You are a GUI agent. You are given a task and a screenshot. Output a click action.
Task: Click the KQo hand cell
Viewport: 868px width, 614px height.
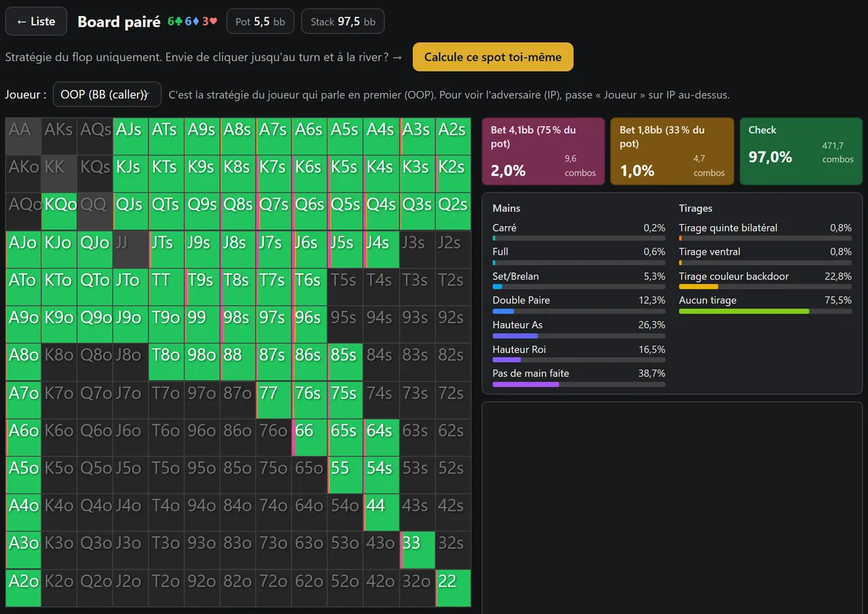click(59, 211)
